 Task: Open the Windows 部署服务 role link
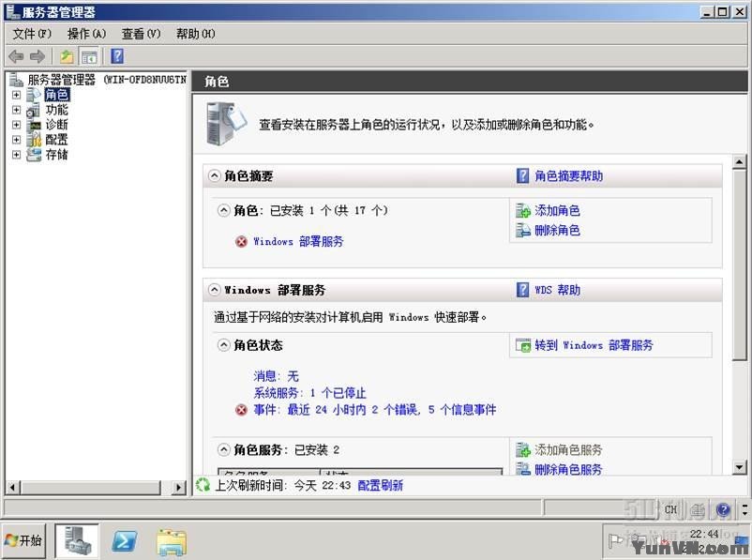pos(298,241)
